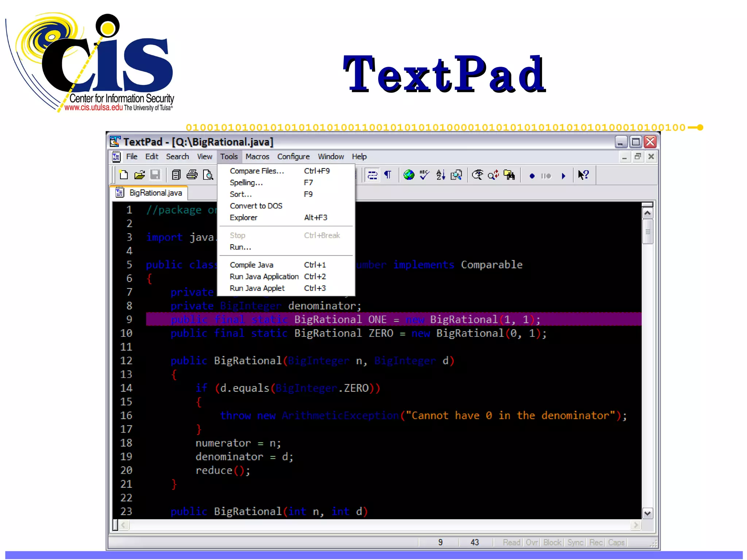Click the TextPad title bar application icon
This screenshot has width=747, height=560.
[115, 141]
